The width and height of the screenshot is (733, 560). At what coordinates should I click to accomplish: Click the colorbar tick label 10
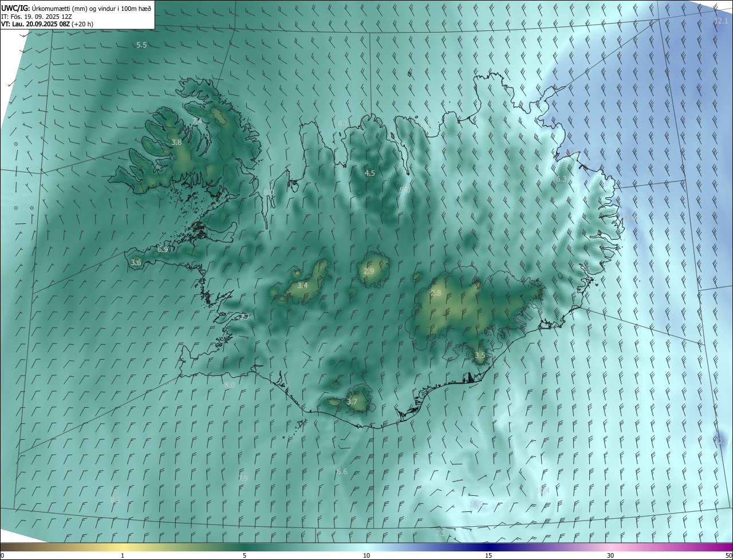(x=366, y=555)
